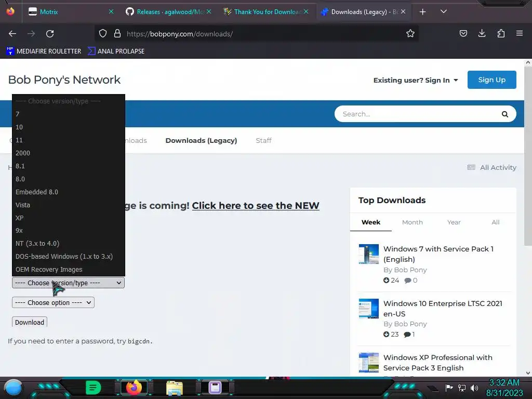
Task: Reload the page with the refresh icon
Action: (x=50, y=34)
